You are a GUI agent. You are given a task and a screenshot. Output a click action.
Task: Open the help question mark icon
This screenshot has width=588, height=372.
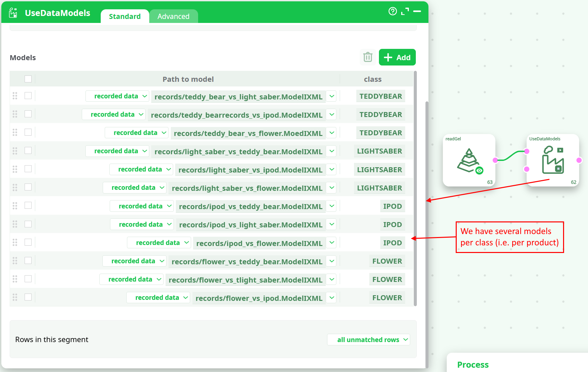[x=393, y=11]
